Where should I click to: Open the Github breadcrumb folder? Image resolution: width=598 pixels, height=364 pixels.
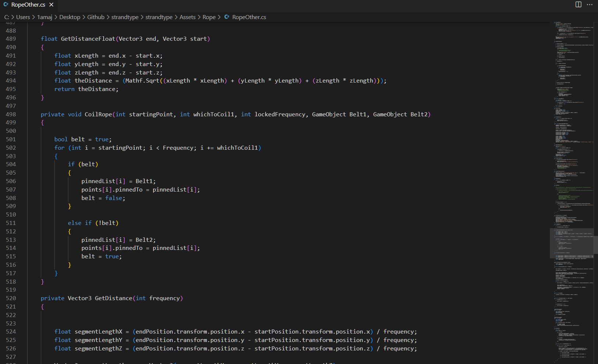click(x=96, y=17)
